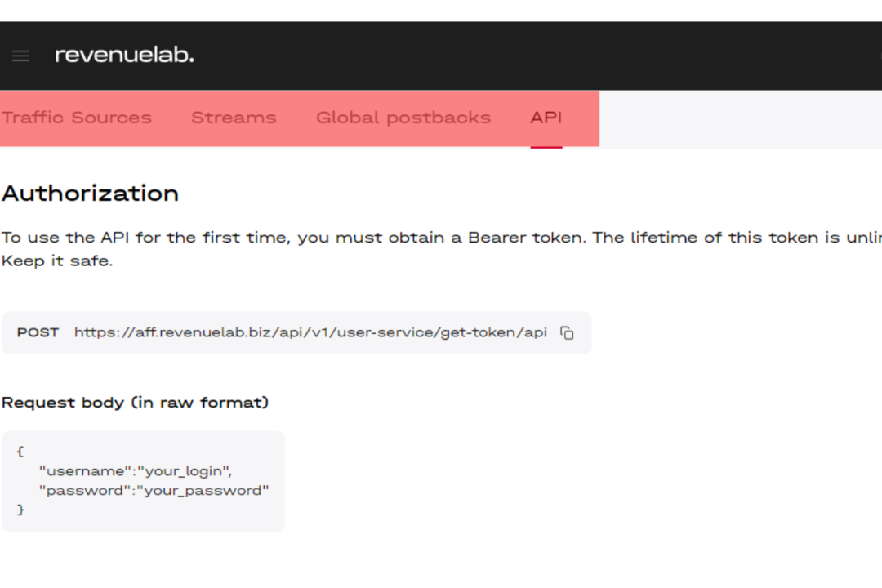Viewport: 882px width, 588px height.
Task: Click empty gray area right of API tab
Action: [x=735, y=118]
